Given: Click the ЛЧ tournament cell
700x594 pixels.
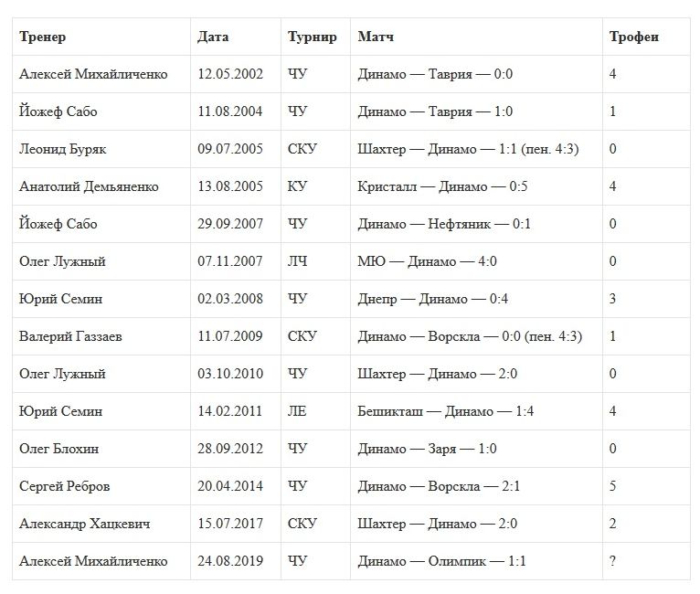Looking at the screenshot, I should [298, 261].
